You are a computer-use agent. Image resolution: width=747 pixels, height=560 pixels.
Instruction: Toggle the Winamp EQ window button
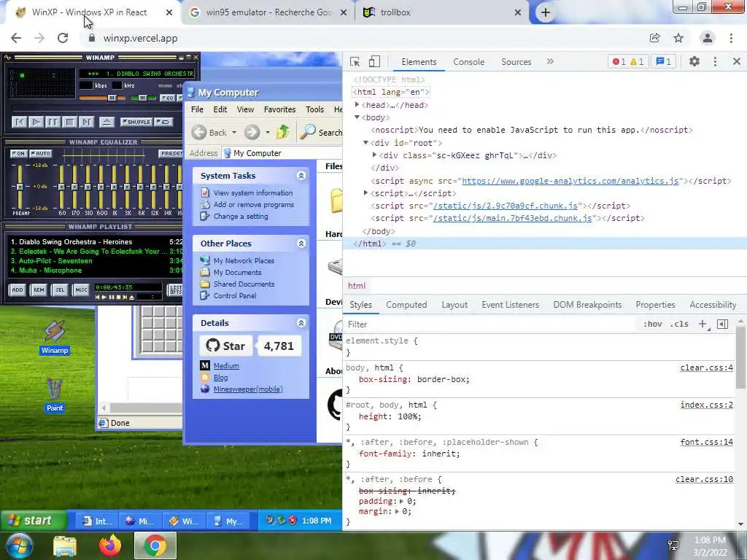click(x=167, y=98)
